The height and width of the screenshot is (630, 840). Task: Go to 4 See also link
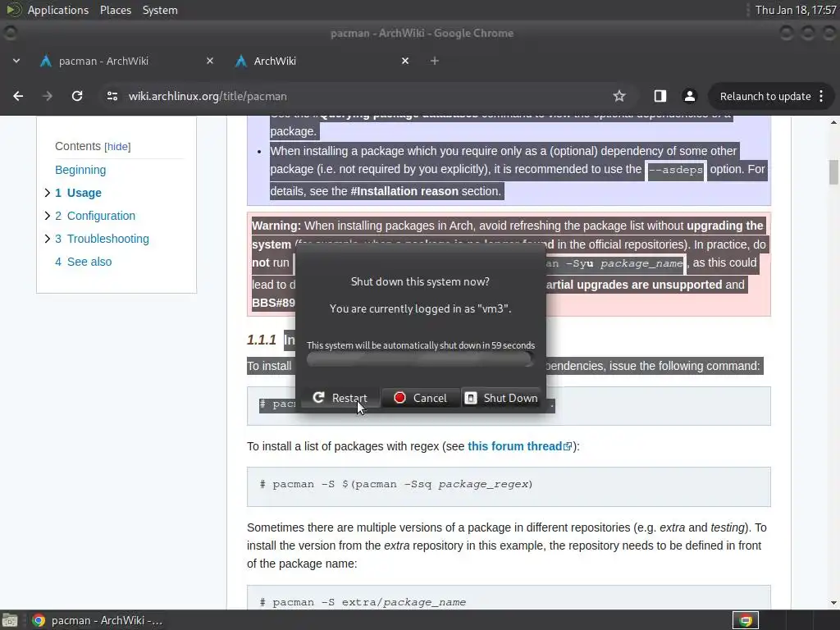pyautogui.click(x=84, y=262)
